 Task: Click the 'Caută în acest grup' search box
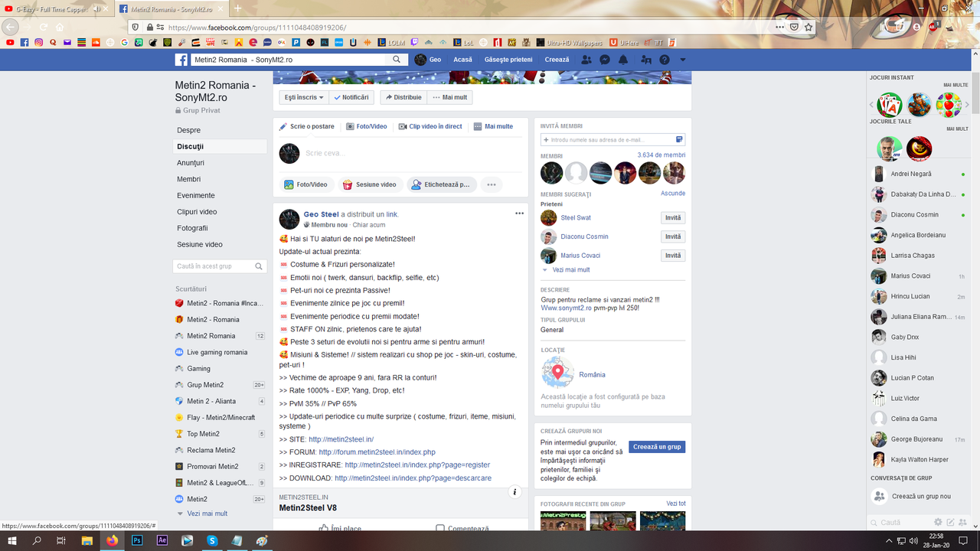pos(220,266)
